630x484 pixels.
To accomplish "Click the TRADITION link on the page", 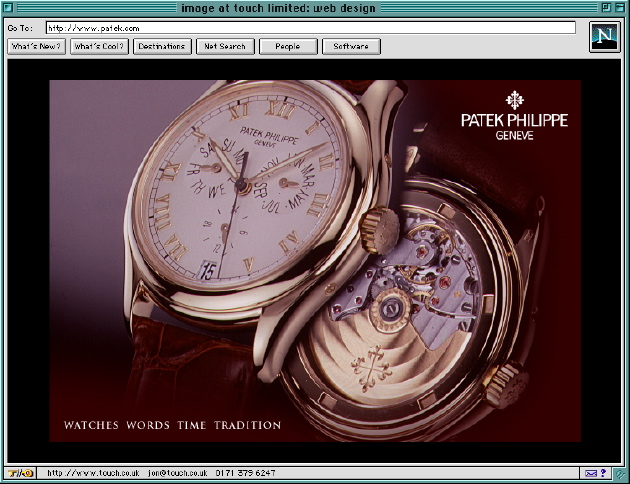I will pos(247,425).
